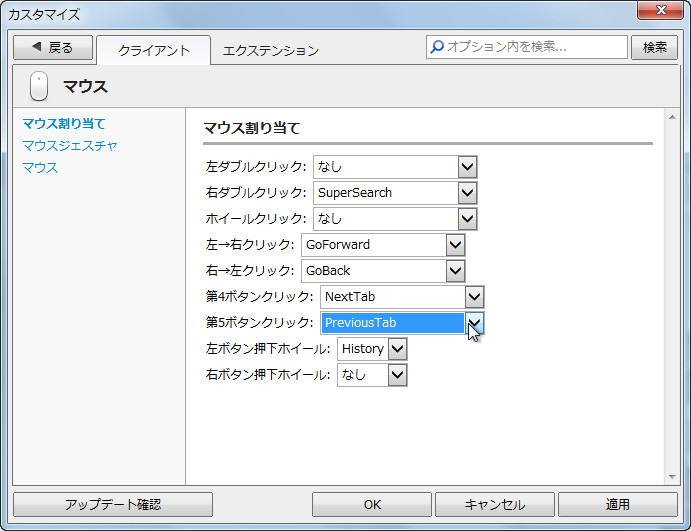Click the キャンセル button
Screen dimensions: 691x531
(494, 504)
